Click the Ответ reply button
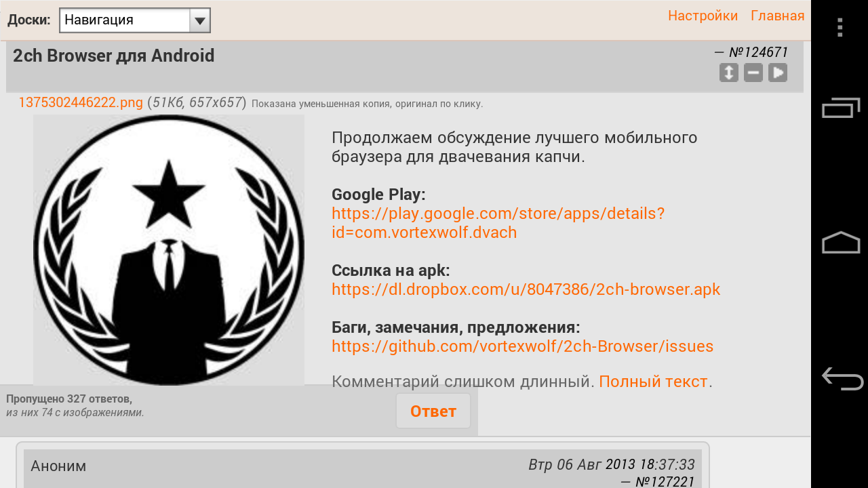The image size is (868, 488). pyautogui.click(x=433, y=411)
